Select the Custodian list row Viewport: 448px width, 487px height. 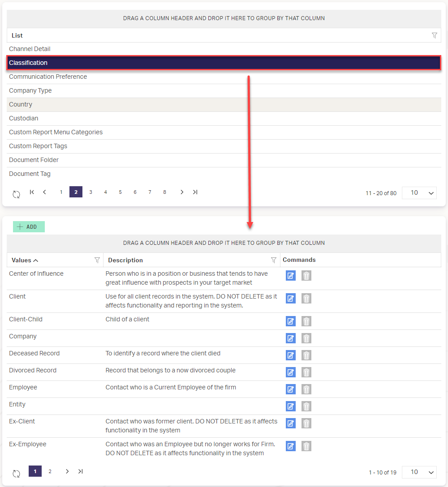click(x=224, y=118)
